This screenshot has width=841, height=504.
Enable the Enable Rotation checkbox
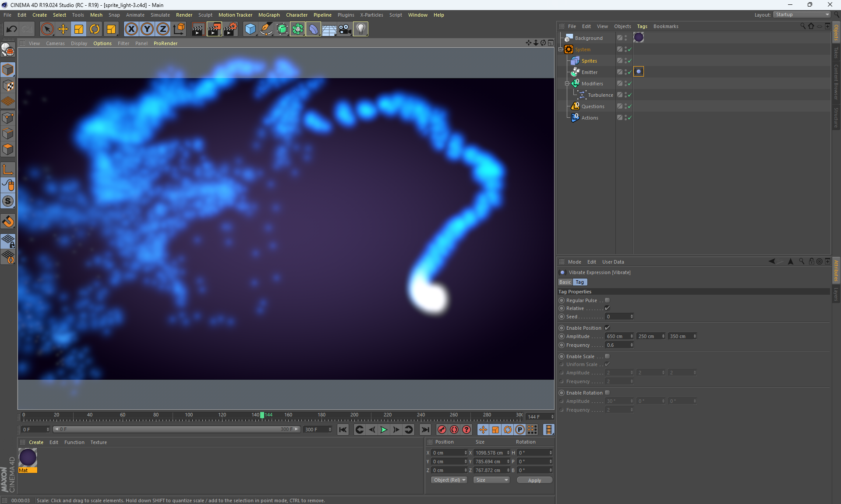click(607, 393)
